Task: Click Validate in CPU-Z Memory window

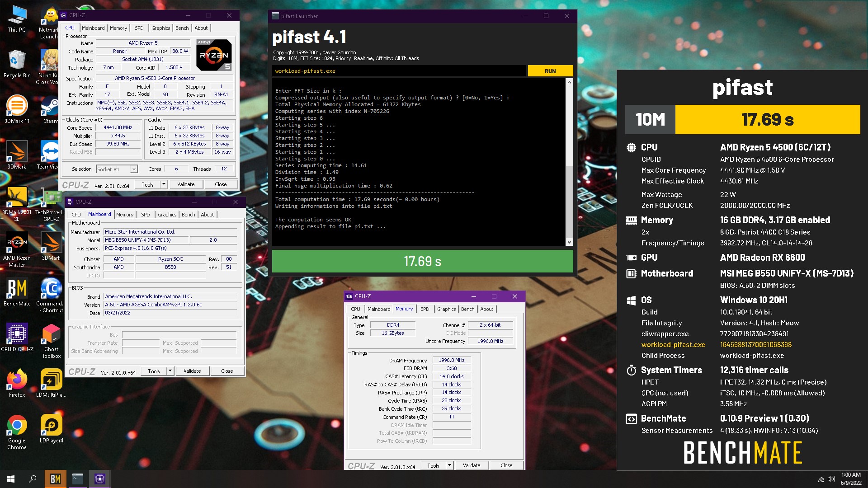Action: pyautogui.click(x=472, y=465)
